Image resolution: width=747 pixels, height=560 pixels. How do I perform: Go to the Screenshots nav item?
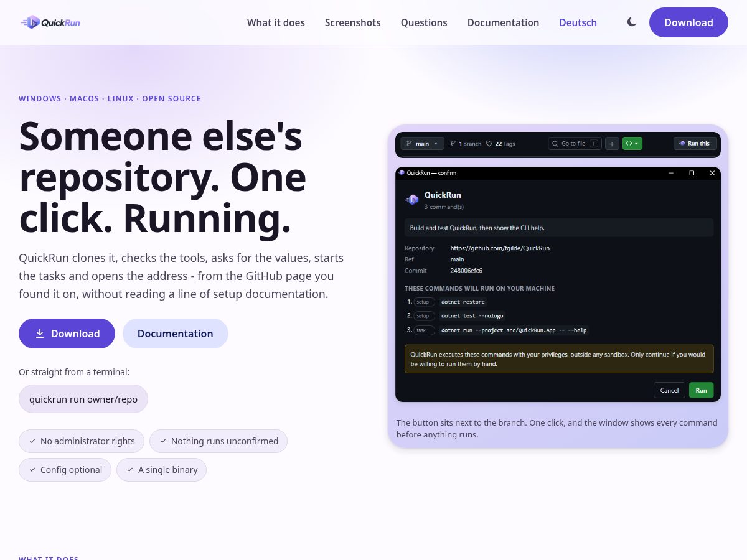[353, 22]
